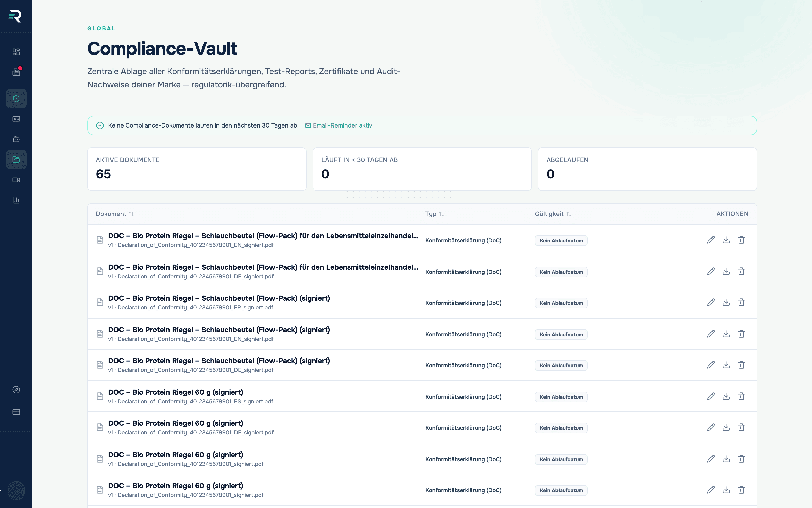
Task: Open the dashboard grid icon in sidebar
Action: [16, 52]
